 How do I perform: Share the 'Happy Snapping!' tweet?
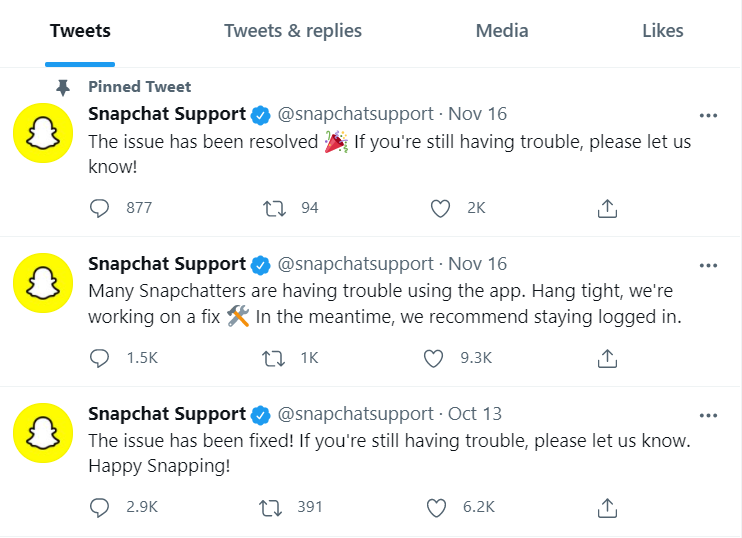tap(607, 508)
